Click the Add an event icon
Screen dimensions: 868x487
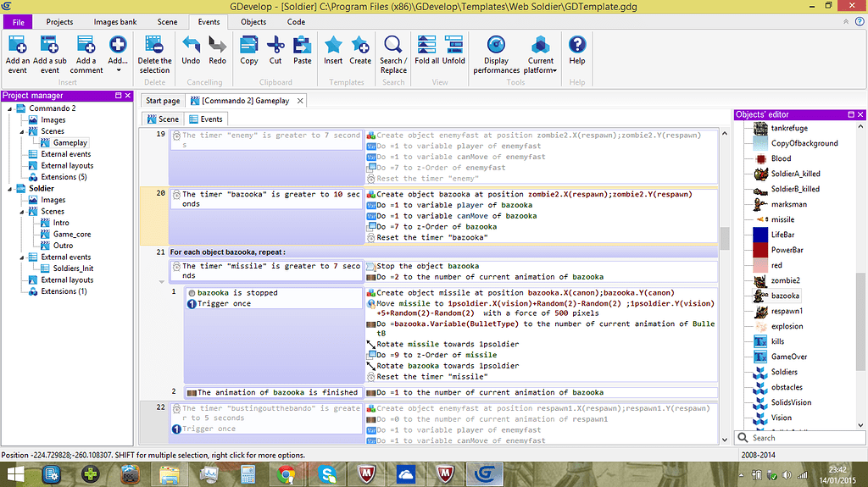click(x=18, y=45)
